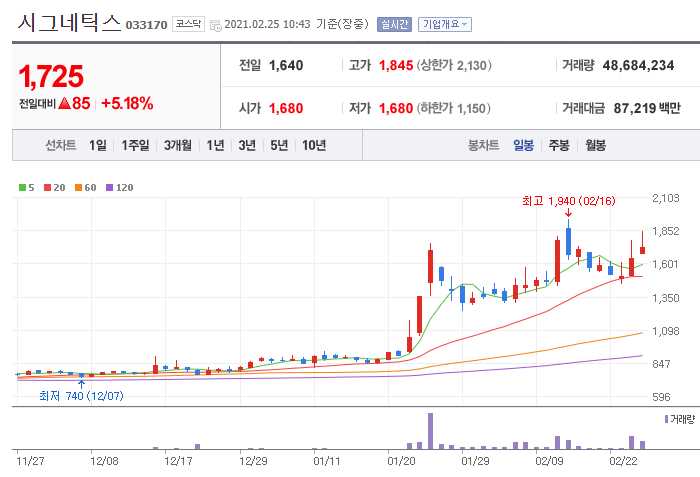Click the green 5-day average legend swatch
The width and height of the screenshot is (700, 477).
tap(22, 188)
